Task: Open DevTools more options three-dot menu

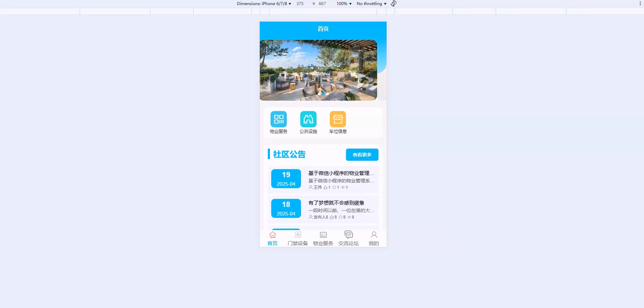Action: point(640,4)
